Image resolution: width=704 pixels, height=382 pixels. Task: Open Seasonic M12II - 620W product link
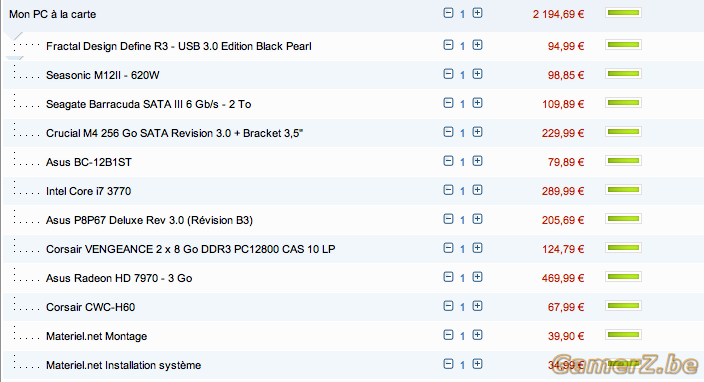(102, 75)
